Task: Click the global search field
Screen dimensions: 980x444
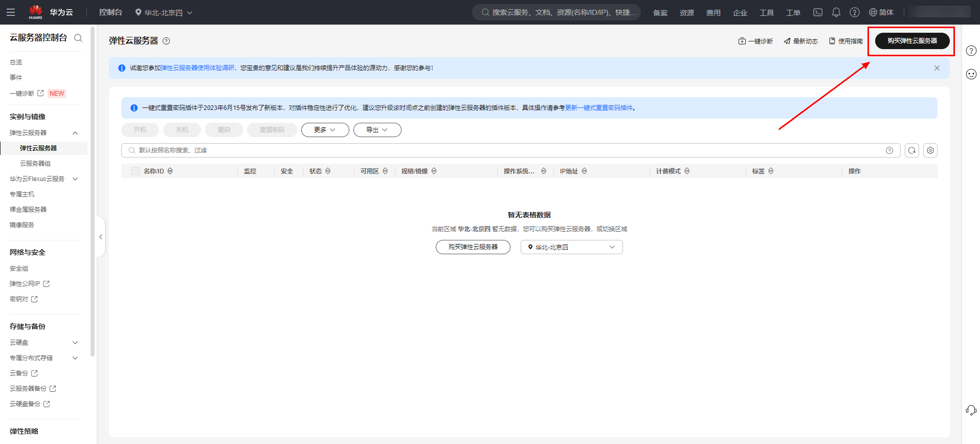Action: (556, 12)
